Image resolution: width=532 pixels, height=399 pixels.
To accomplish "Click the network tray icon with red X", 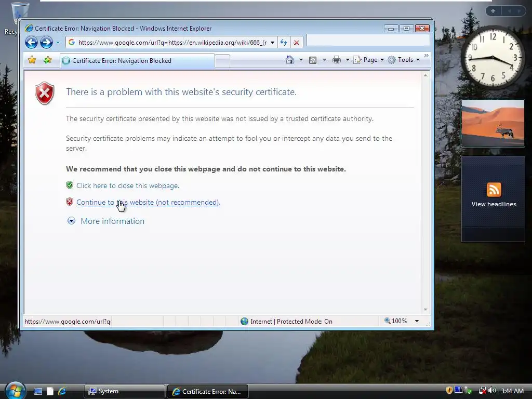I will 482,391.
